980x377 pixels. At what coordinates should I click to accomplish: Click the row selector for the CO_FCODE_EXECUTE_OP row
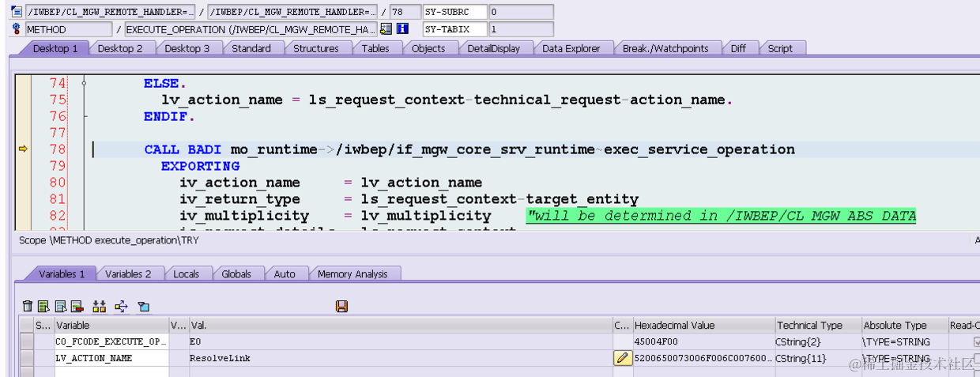pyautogui.click(x=27, y=341)
